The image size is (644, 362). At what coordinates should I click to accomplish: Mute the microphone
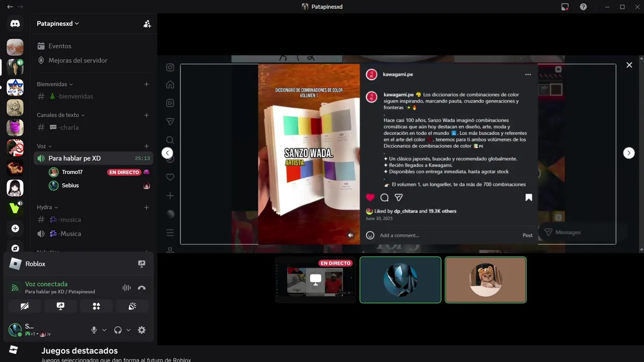click(x=94, y=330)
